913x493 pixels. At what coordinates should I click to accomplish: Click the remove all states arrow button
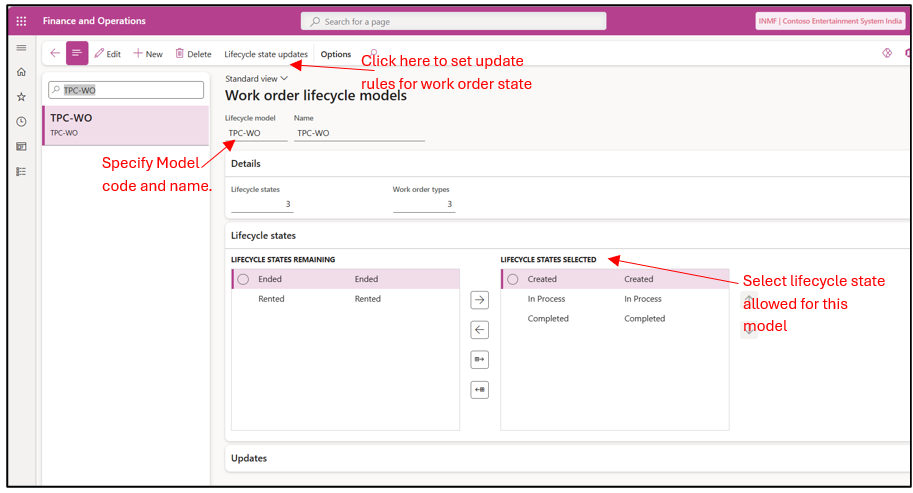coord(479,389)
